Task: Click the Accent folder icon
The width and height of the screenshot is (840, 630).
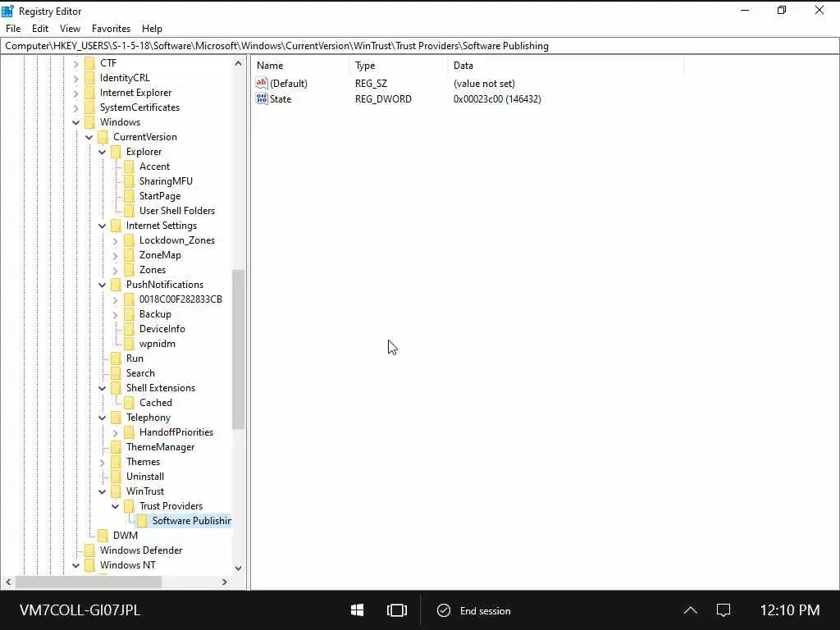Action: point(129,167)
